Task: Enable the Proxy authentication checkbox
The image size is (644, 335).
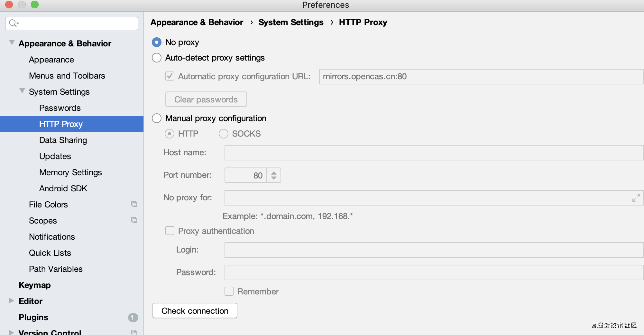Action: [170, 231]
